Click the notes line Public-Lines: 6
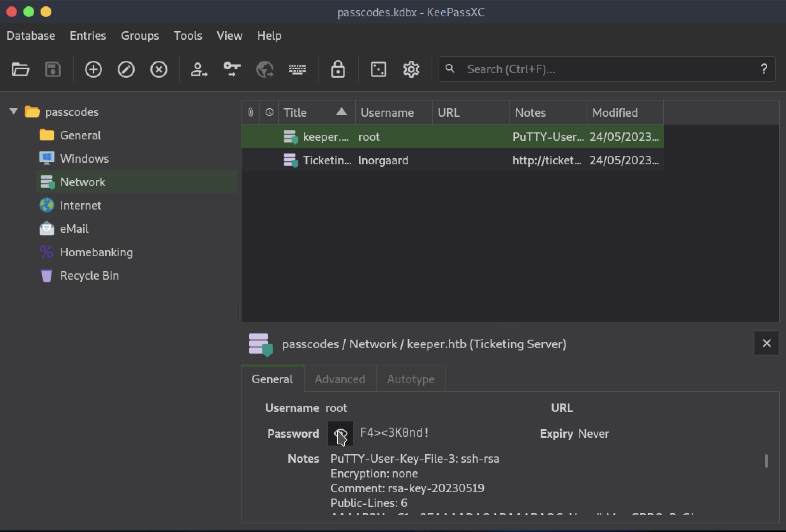Viewport: 786px width, 532px height. pyautogui.click(x=369, y=503)
